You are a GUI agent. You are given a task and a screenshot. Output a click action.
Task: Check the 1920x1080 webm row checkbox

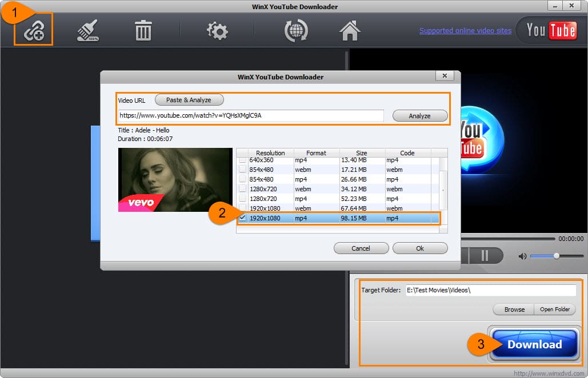(x=242, y=208)
